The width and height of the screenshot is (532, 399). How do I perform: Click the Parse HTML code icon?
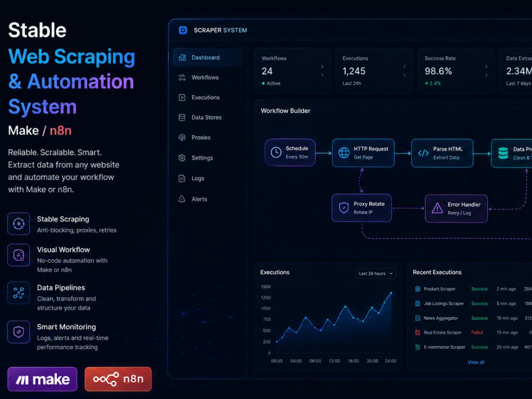[x=423, y=153]
